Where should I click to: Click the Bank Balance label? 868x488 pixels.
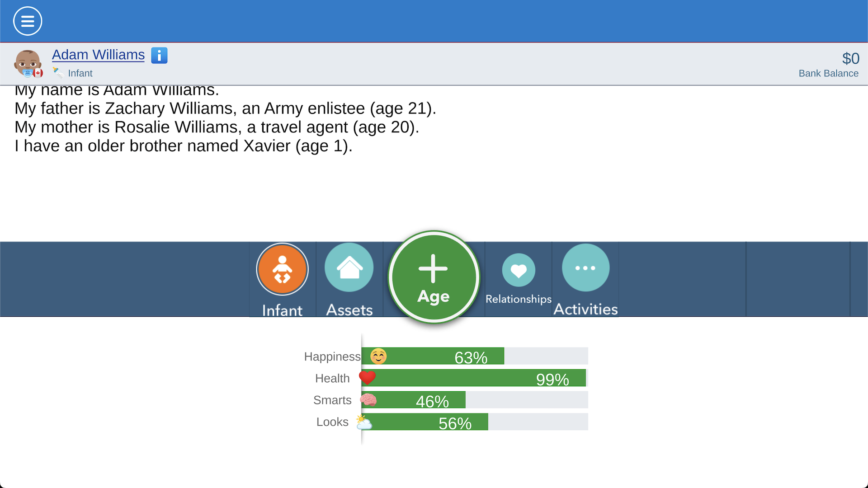(x=828, y=73)
